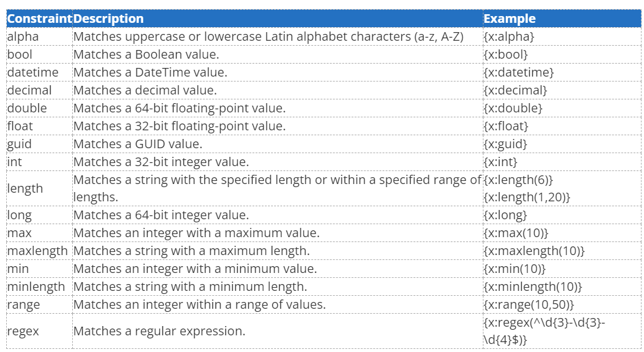This screenshot has height=352, width=644.
Task: Select the maxlength constraint name cell
Action: (x=38, y=251)
